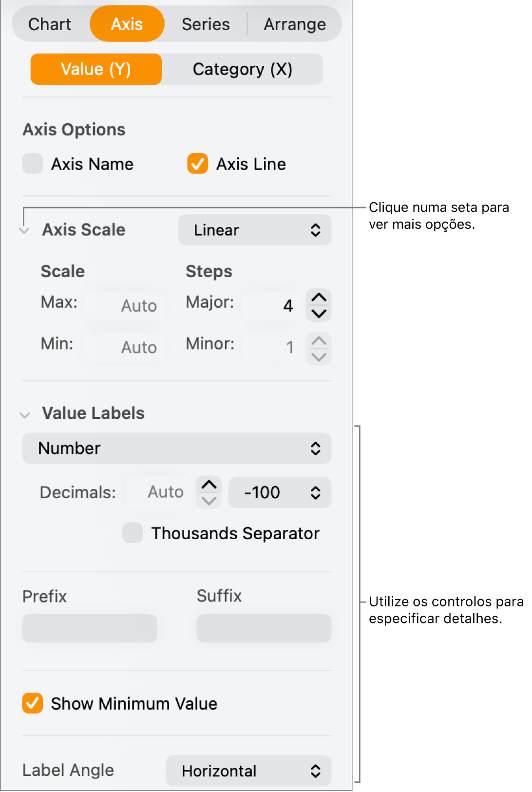
Task: Open the Number value labels dropdown
Action: coord(177,448)
